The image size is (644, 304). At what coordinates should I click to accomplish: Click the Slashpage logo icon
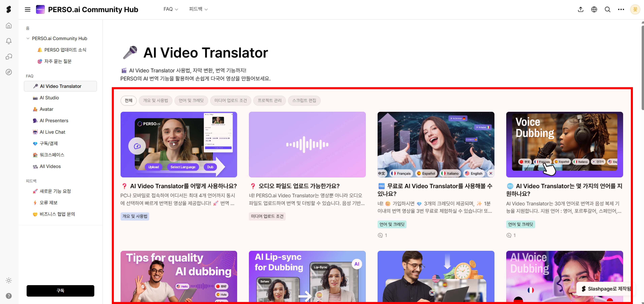[x=9, y=9]
